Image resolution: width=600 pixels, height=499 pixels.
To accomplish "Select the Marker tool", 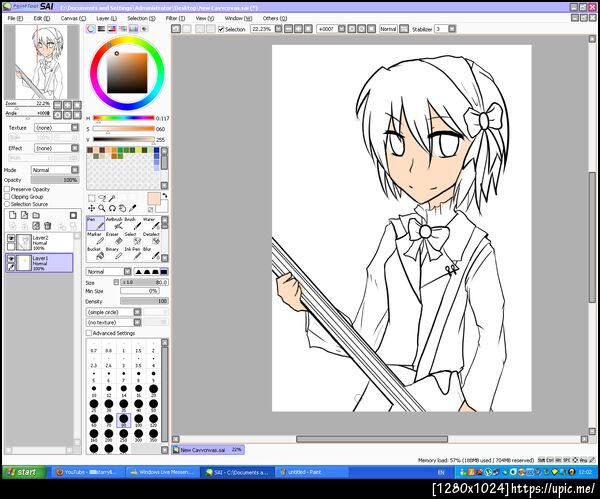I will [x=95, y=238].
